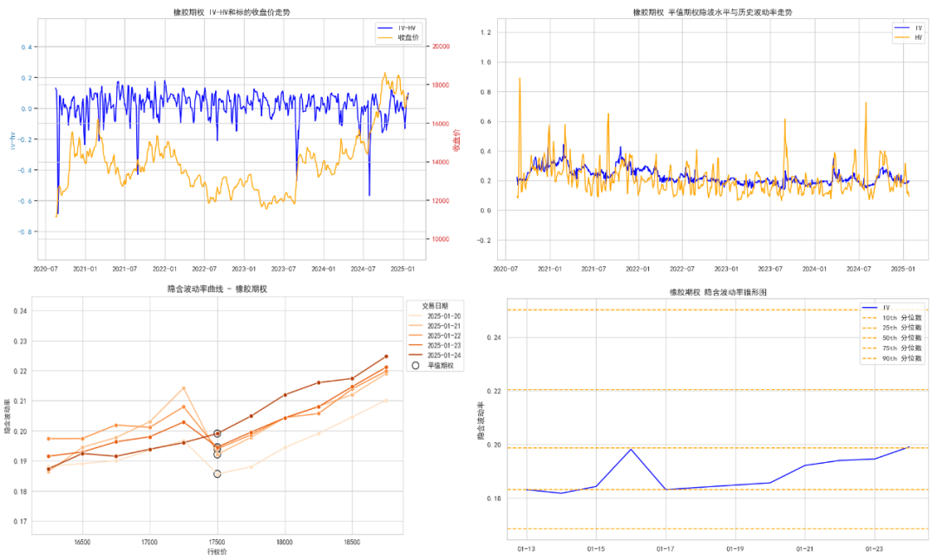Select the 收盘价 legend entry in the top-left chart

click(x=398, y=37)
